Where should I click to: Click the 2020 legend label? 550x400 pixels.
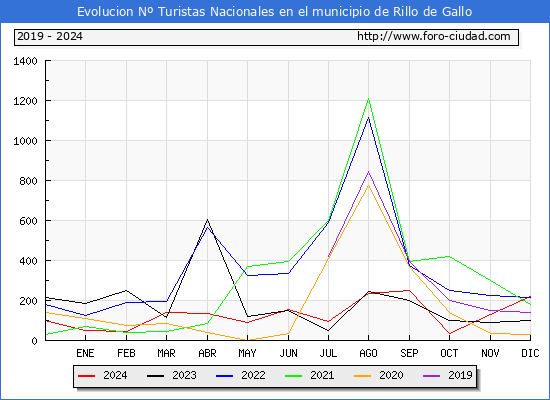(391, 375)
